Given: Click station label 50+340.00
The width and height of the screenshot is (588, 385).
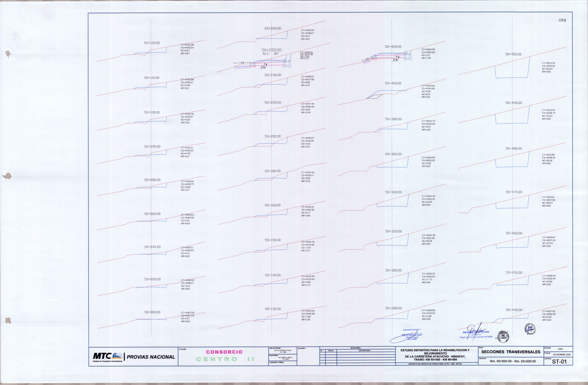Looking at the screenshot, I should pos(393,192).
